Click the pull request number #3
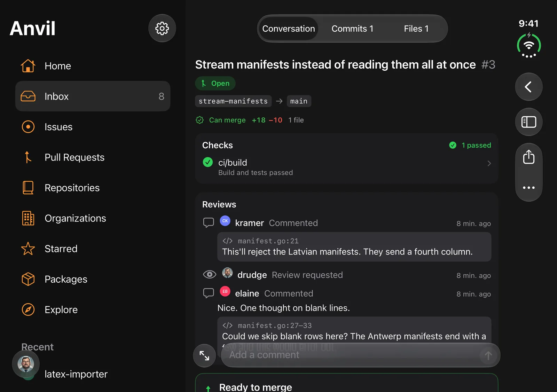This screenshot has width=557, height=392. pyautogui.click(x=488, y=64)
